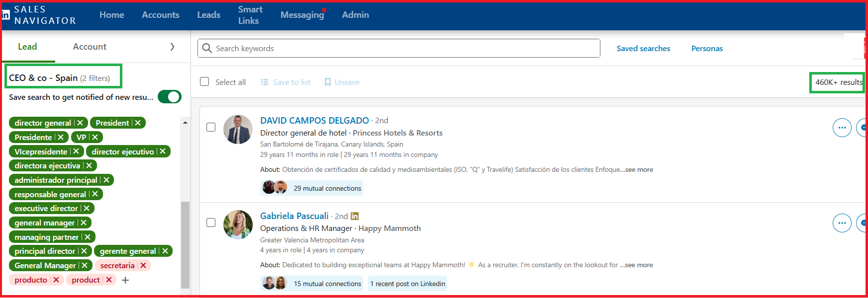Expand 'see more' in David's About text
The image size is (868, 298).
(x=639, y=169)
